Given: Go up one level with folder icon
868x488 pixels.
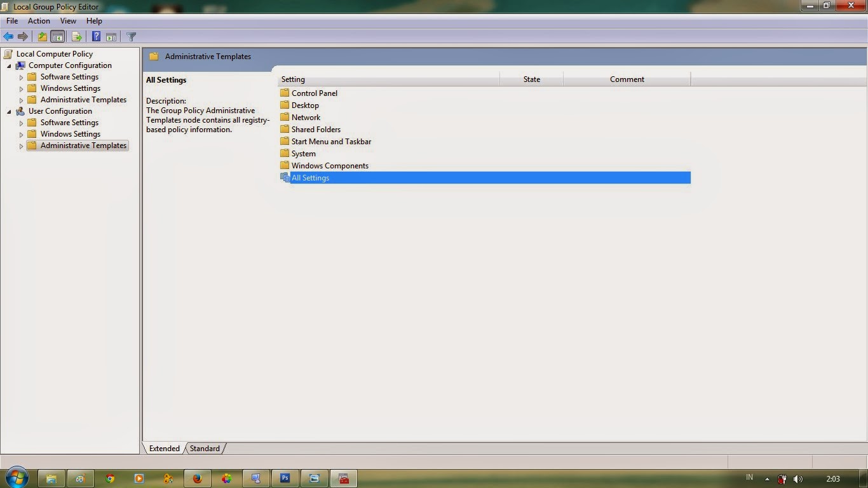Looking at the screenshot, I should click(x=42, y=37).
